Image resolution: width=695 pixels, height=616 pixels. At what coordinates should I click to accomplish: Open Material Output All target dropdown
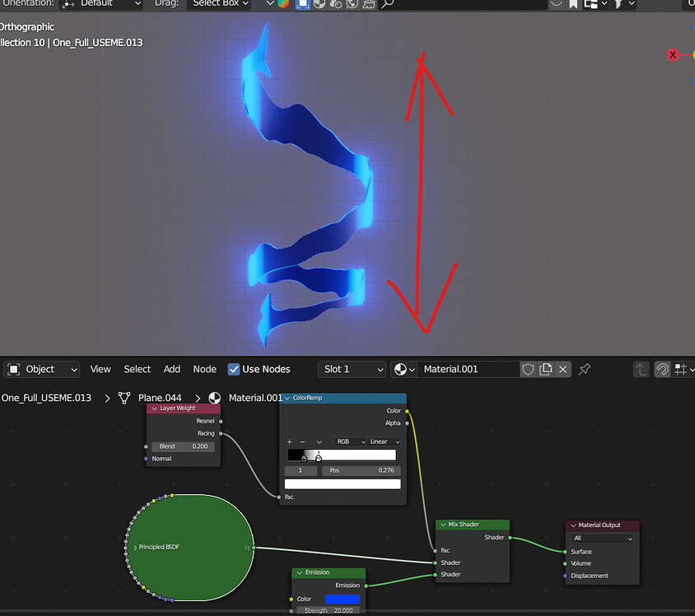click(602, 539)
